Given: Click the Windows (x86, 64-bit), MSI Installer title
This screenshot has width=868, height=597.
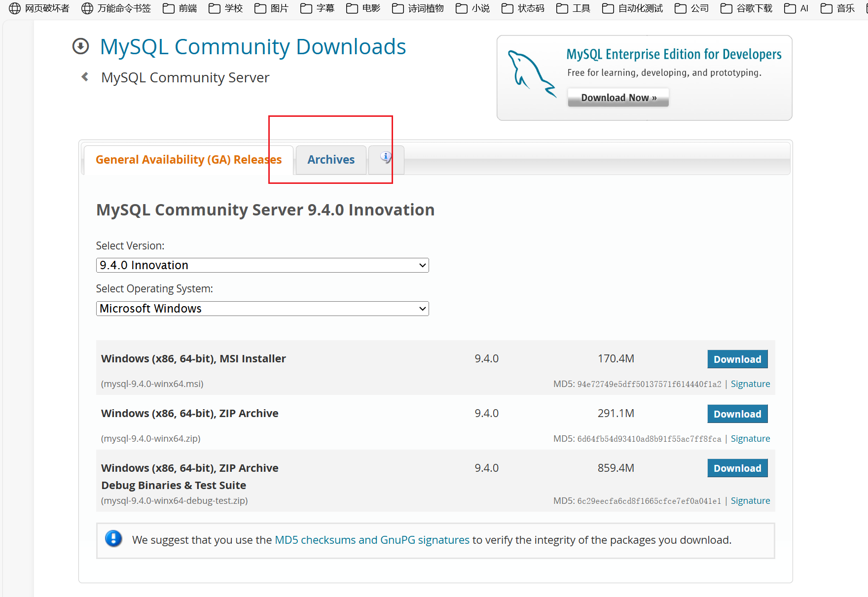Looking at the screenshot, I should pos(193,358).
